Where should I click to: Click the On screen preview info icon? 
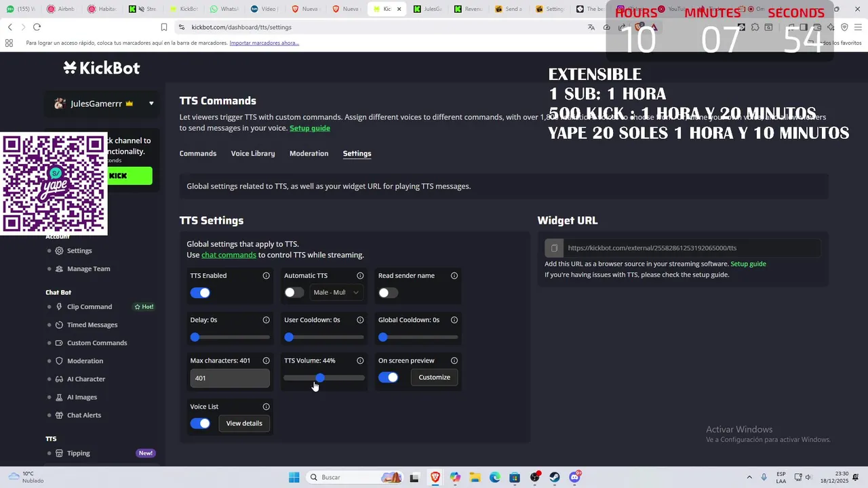454,361
